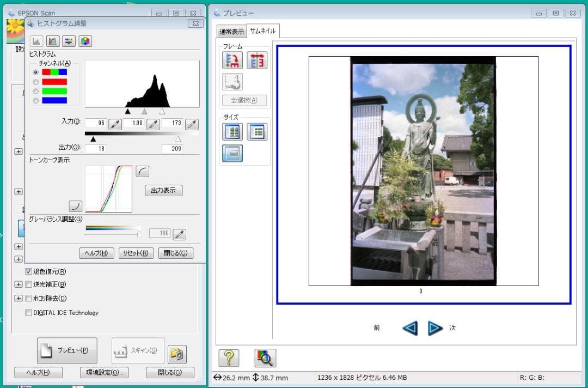Screen dimensions: 588x388
Task: Click the 出力表示 button
Action: pyautogui.click(x=163, y=190)
